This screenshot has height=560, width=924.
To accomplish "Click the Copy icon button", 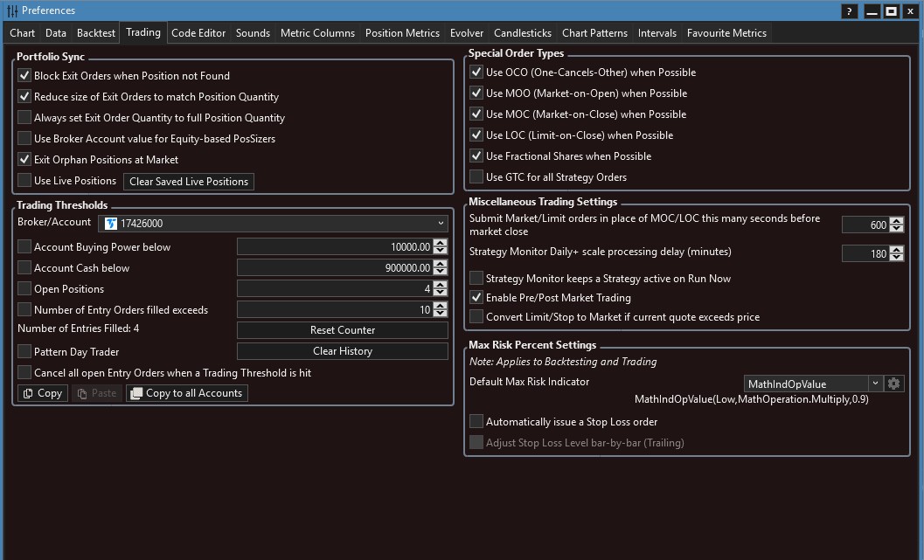I will click(42, 393).
